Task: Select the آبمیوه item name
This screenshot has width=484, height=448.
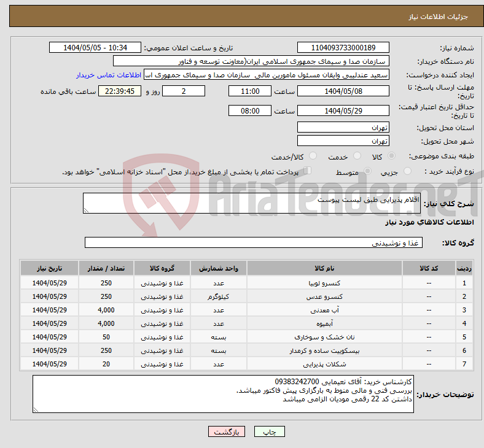Action: (x=324, y=324)
